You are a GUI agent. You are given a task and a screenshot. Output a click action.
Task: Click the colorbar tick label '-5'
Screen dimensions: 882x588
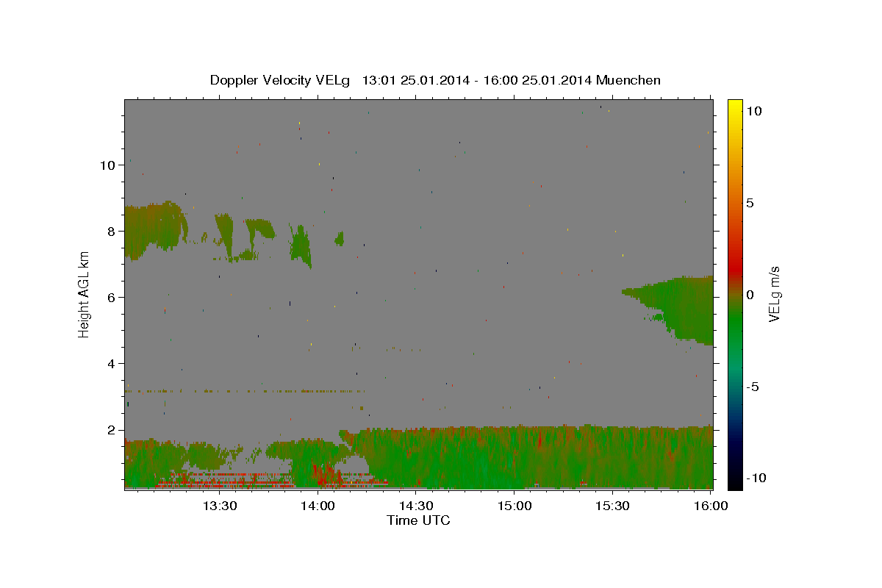tap(753, 387)
